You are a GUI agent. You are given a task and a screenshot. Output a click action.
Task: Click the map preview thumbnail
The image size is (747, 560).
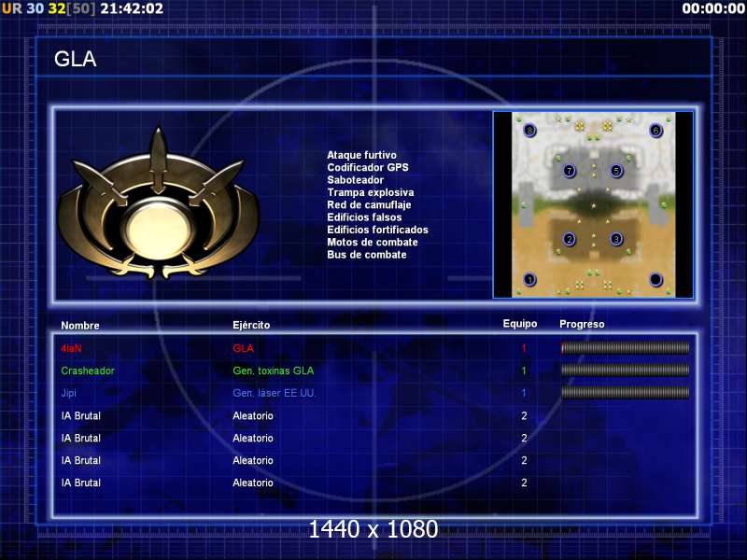(593, 204)
